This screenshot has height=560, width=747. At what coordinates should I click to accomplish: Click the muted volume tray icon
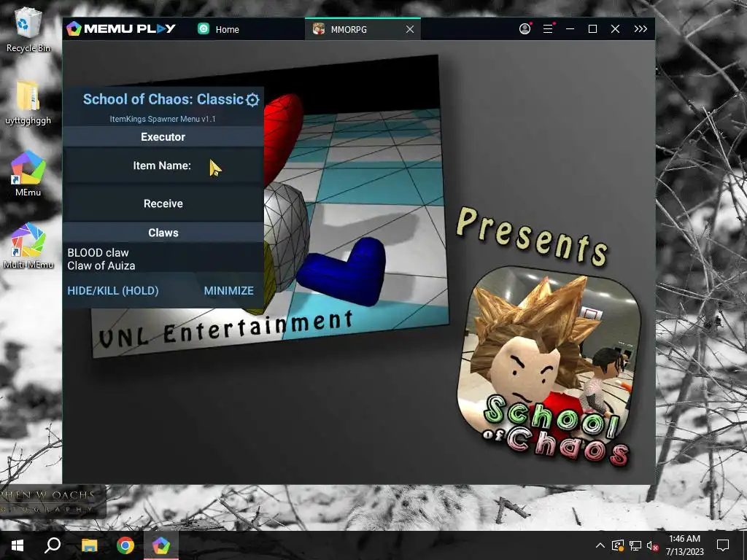coord(652,545)
